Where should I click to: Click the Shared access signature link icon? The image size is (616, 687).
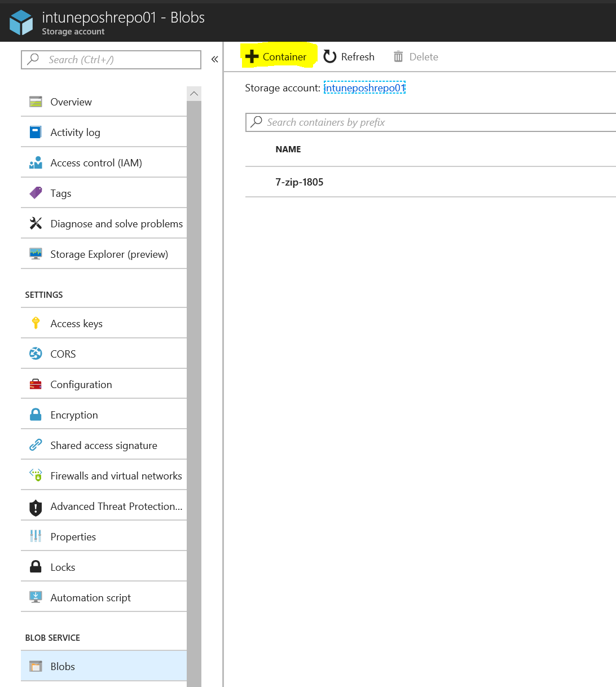36,445
